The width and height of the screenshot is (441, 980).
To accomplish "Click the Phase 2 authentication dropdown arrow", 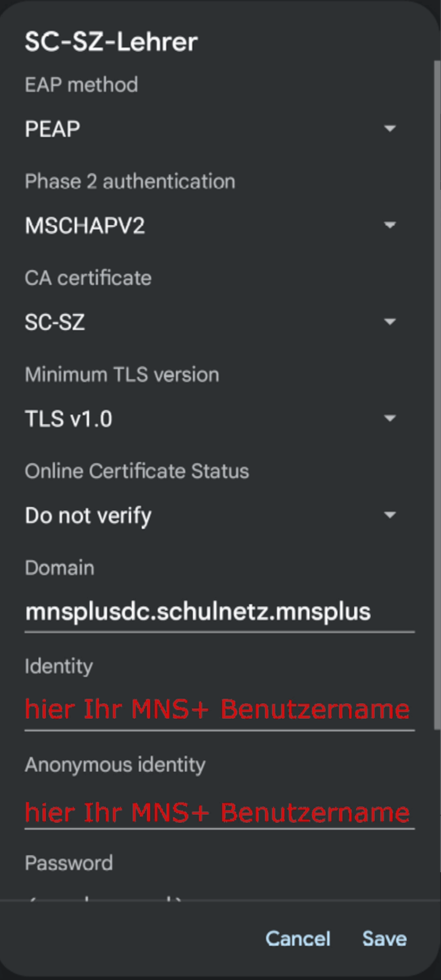I will click(389, 225).
